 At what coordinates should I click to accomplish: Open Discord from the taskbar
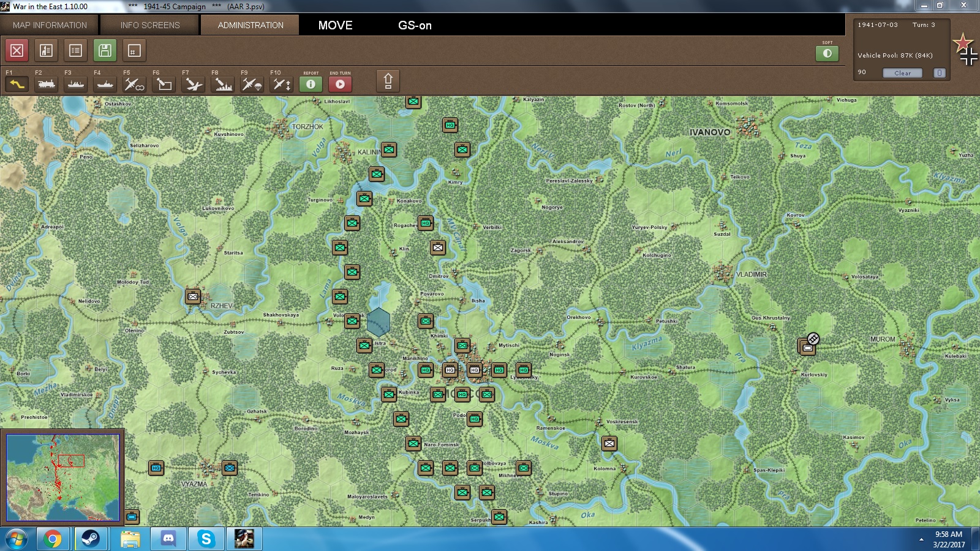coord(168,539)
